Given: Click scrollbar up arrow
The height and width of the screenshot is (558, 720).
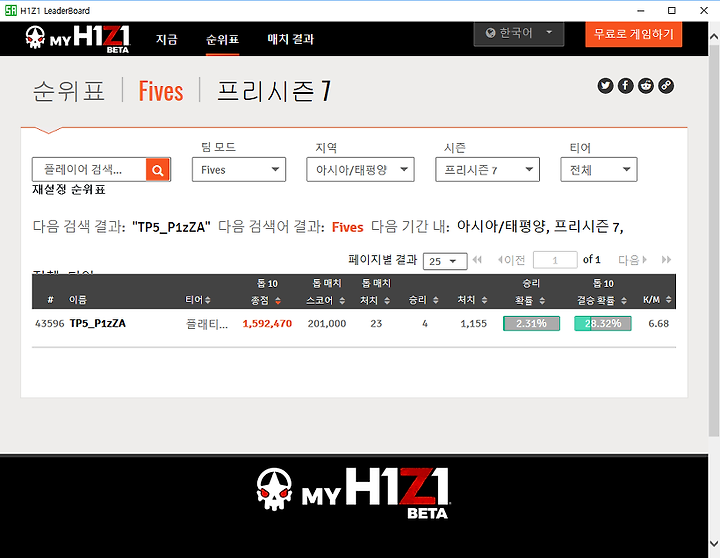Looking at the screenshot, I should (x=714, y=36).
